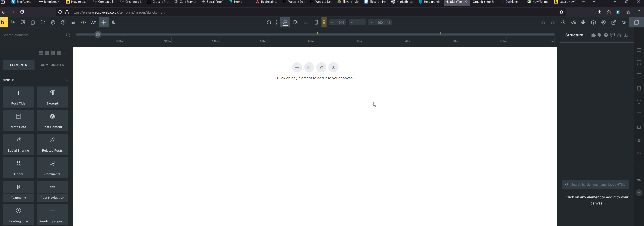The height and width of the screenshot is (226, 644).
Task: Select the desktop laptop breakpoint
Action: click(x=285, y=23)
